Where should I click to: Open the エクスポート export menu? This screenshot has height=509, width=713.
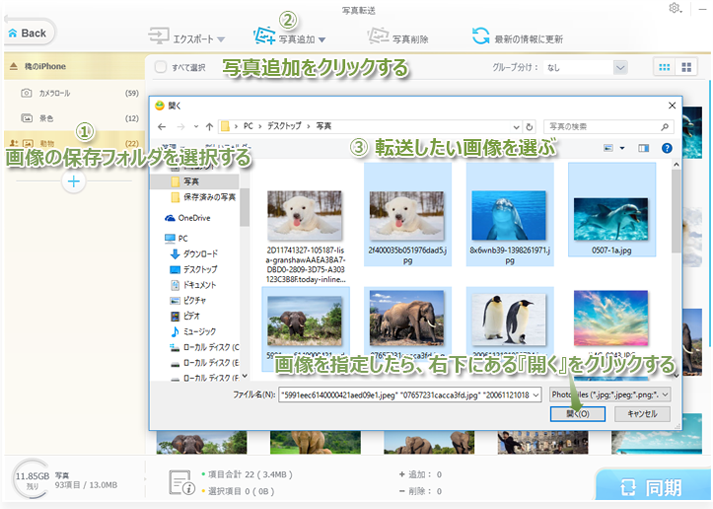(186, 38)
